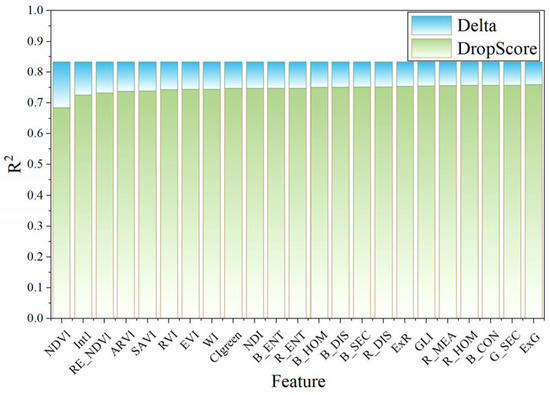The height and width of the screenshot is (395, 550).
Task: Click the 0.2 y-axis tick value
Action: pyautogui.click(x=35, y=257)
